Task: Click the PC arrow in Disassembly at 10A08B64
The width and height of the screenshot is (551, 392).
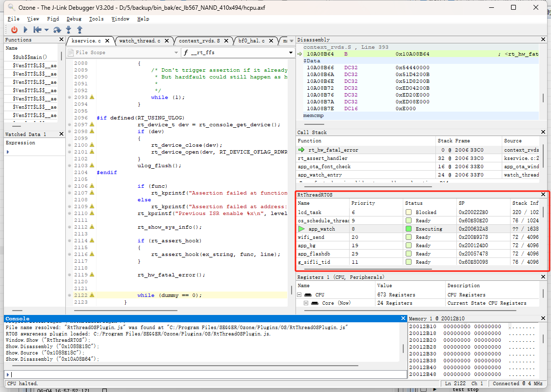Action: click(300, 54)
